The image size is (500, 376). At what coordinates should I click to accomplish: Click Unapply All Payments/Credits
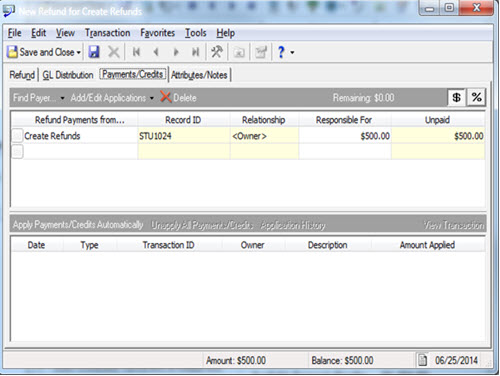pyautogui.click(x=202, y=225)
